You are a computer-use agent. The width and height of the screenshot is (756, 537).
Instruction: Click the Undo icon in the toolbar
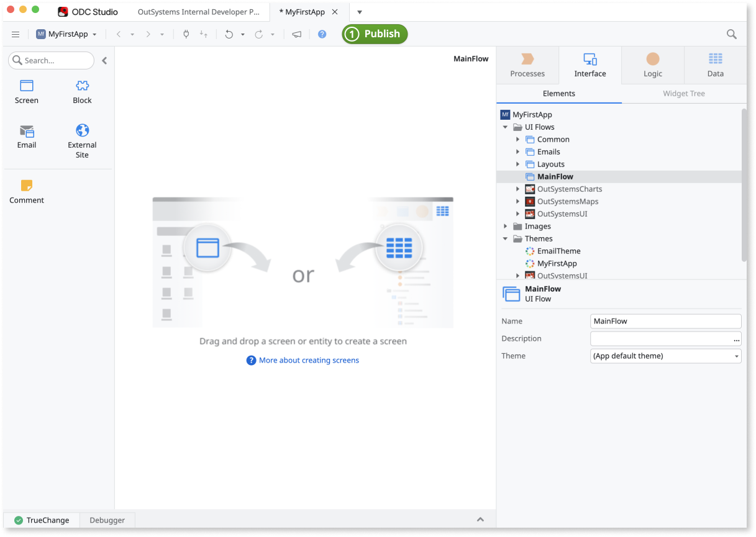(x=229, y=34)
